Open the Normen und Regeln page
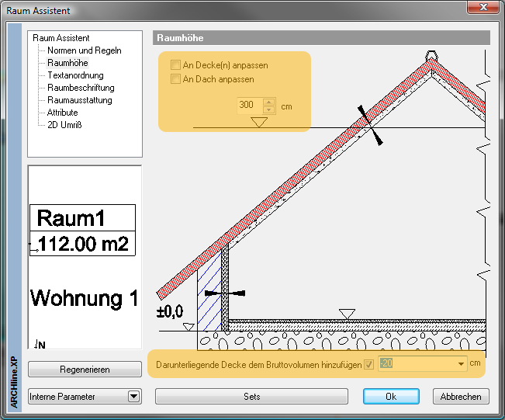505x420 pixels. (85, 50)
